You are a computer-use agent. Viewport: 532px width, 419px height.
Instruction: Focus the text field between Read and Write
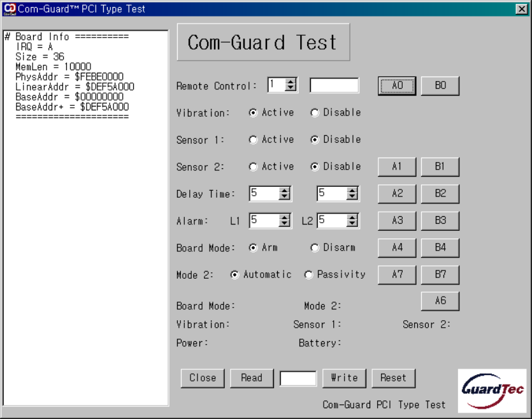tap(298, 378)
